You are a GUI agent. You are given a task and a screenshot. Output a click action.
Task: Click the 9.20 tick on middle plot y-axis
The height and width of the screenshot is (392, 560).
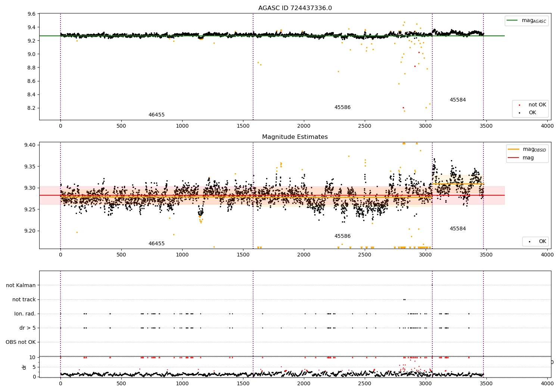pyautogui.click(x=30, y=231)
